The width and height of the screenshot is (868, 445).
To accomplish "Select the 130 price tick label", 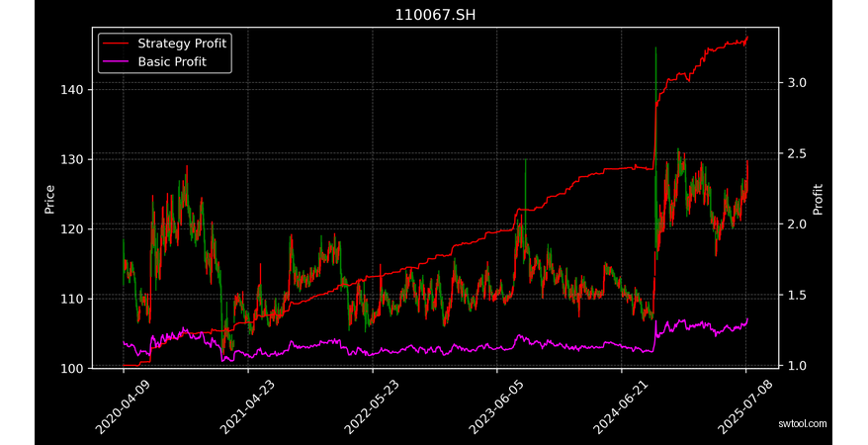I will (x=72, y=159).
